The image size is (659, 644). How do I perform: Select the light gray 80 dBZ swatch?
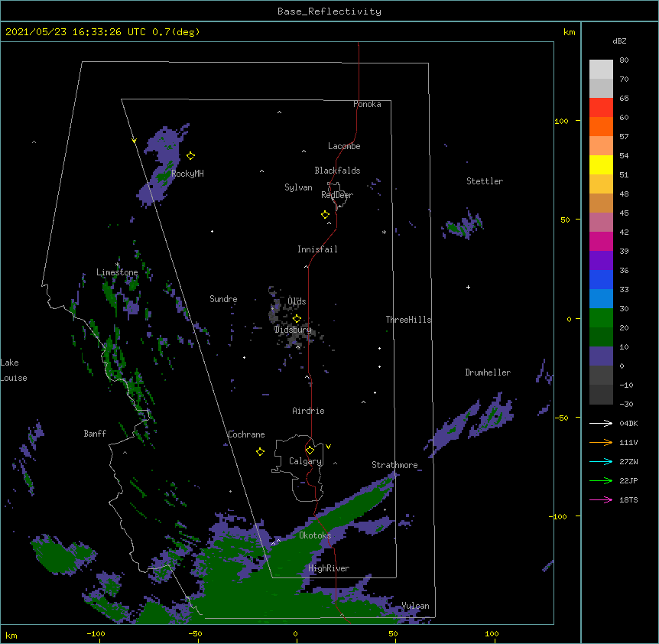click(x=601, y=69)
